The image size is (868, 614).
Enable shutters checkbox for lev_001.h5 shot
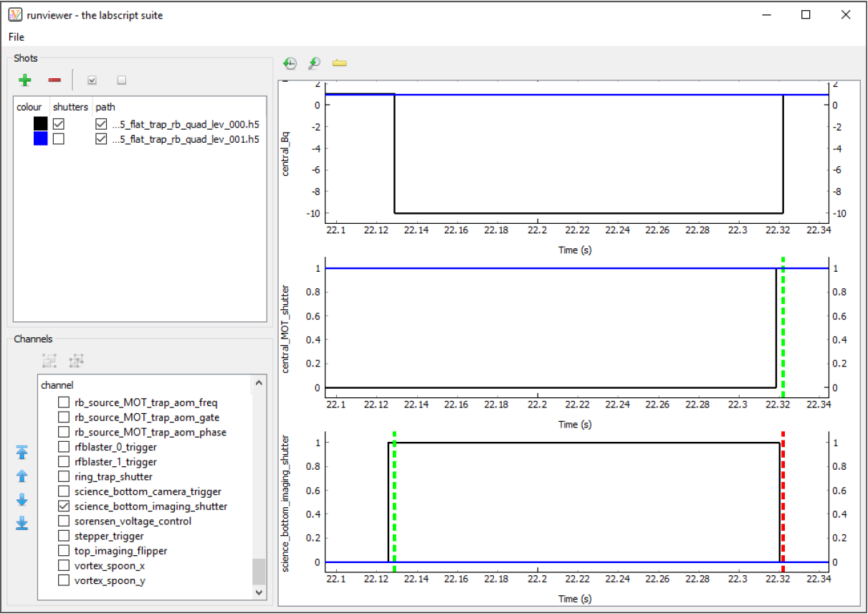[59, 139]
